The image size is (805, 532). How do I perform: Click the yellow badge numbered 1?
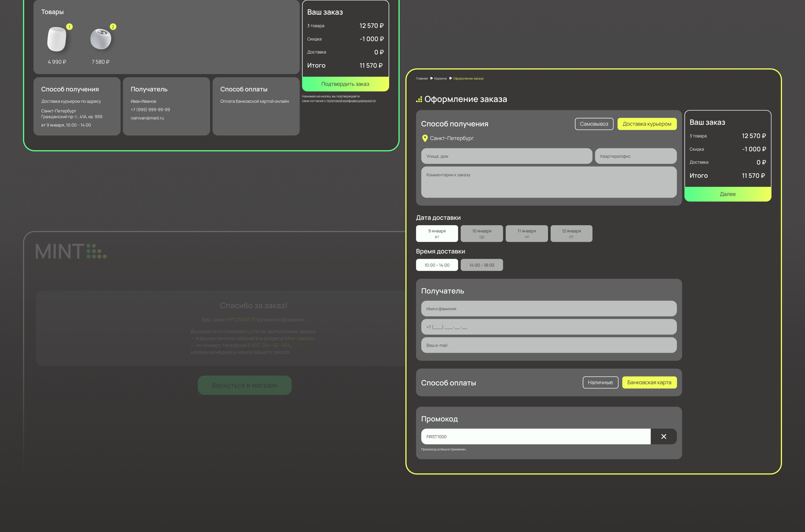(69, 27)
